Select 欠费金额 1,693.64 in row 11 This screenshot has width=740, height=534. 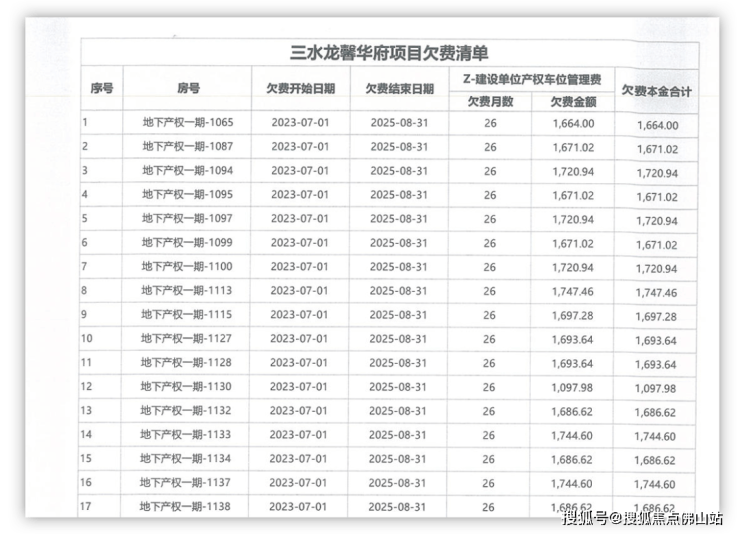[572, 364]
